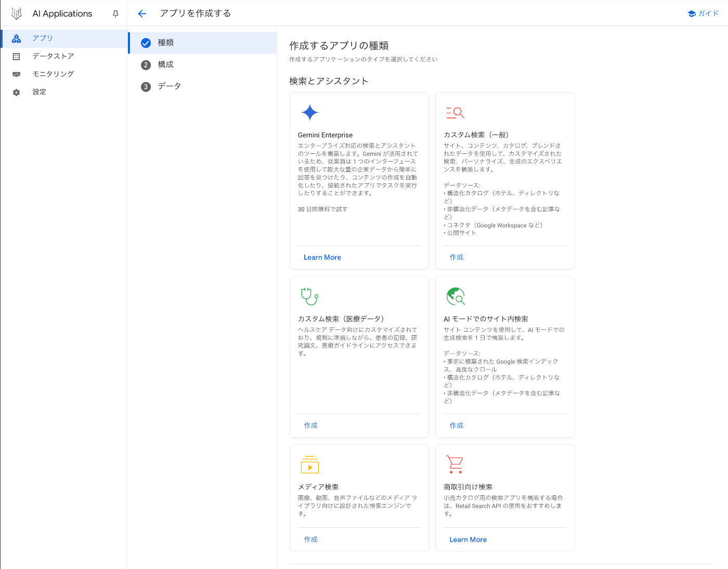
Task: Pin the navigation menu with the pin icon
Action: (115, 14)
